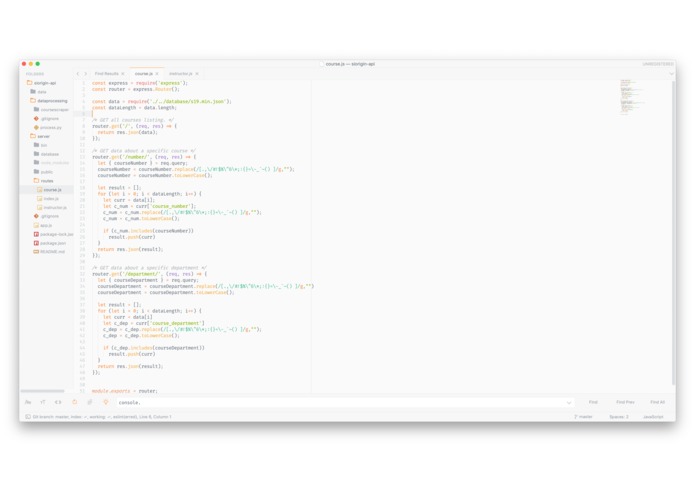Close the course.js tab
This screenshot has height=494, width=695.
point(157,74)
